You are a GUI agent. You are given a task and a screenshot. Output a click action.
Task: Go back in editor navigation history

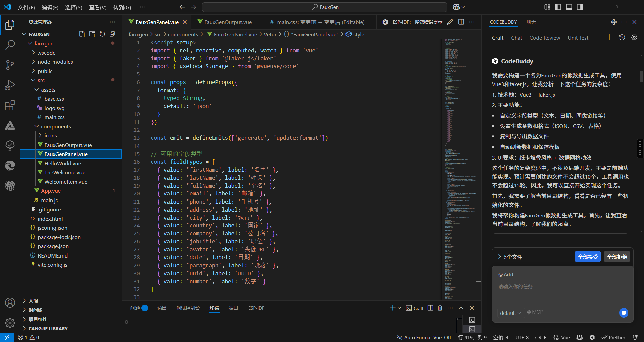click(x=182, y=7)
